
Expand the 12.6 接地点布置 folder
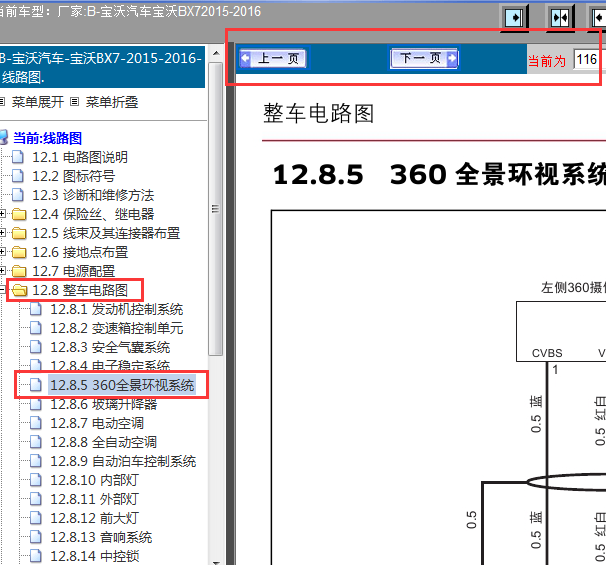(2, 252)
